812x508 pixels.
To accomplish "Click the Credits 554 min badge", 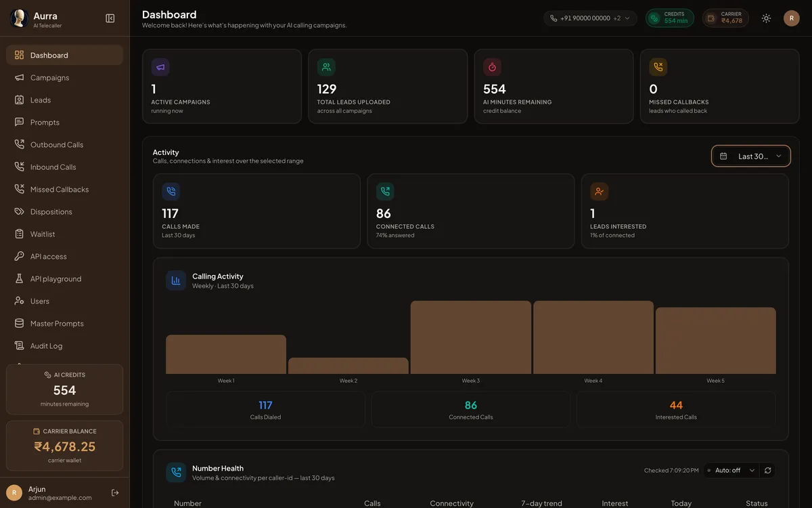I will pyautogui.click(x=669, y=18).
